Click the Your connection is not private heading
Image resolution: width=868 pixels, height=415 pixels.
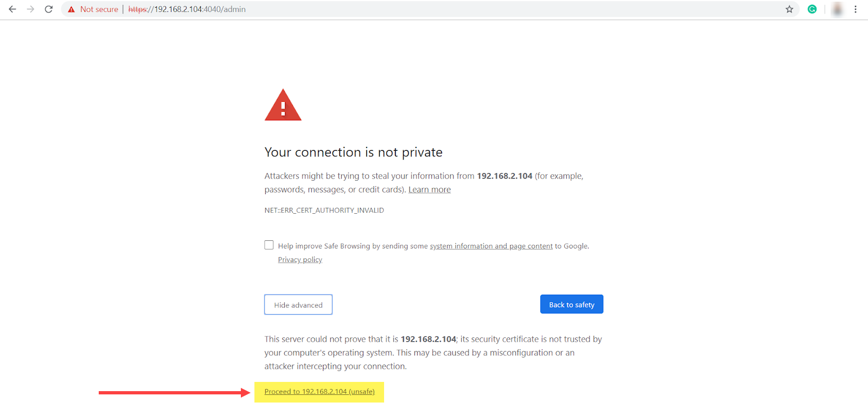click(x=353, y=152)
